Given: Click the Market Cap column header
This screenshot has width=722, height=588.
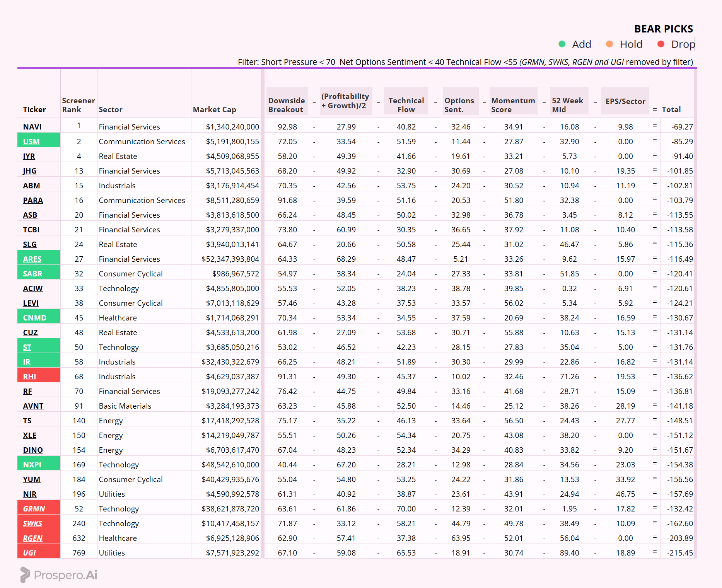Looking at the screenshot, I should [x=215, y=109].
